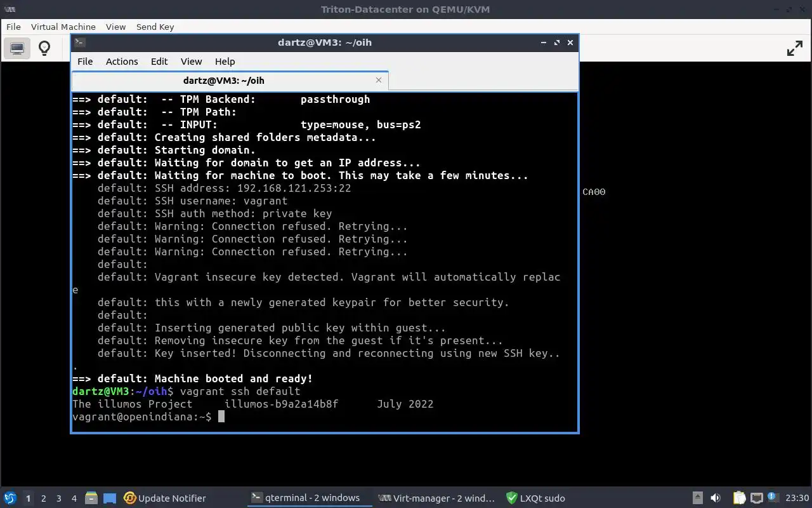
Task: Open the volume control in system tray
Action: coord(716,498)
